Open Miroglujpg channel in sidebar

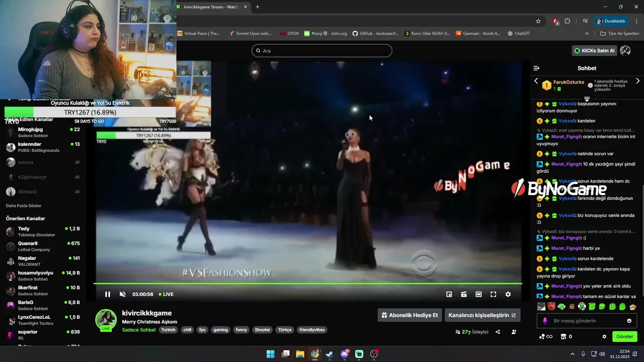click(43, 132)
